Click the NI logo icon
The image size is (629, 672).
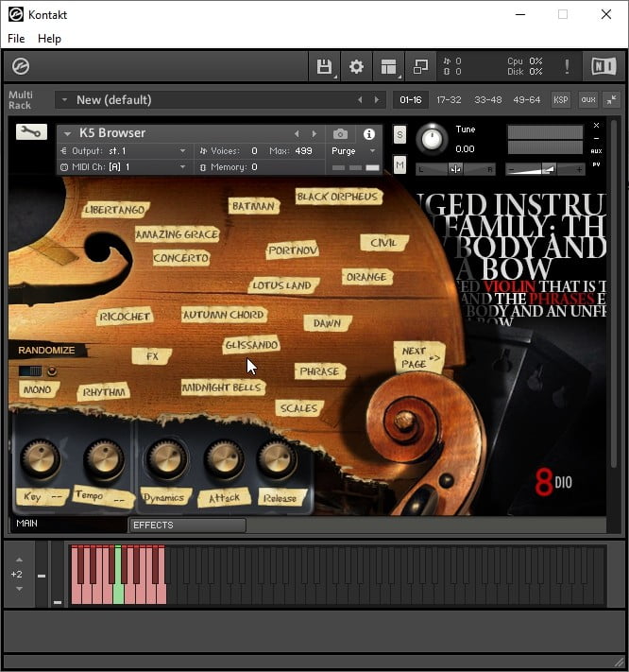(x=603, y=66)
